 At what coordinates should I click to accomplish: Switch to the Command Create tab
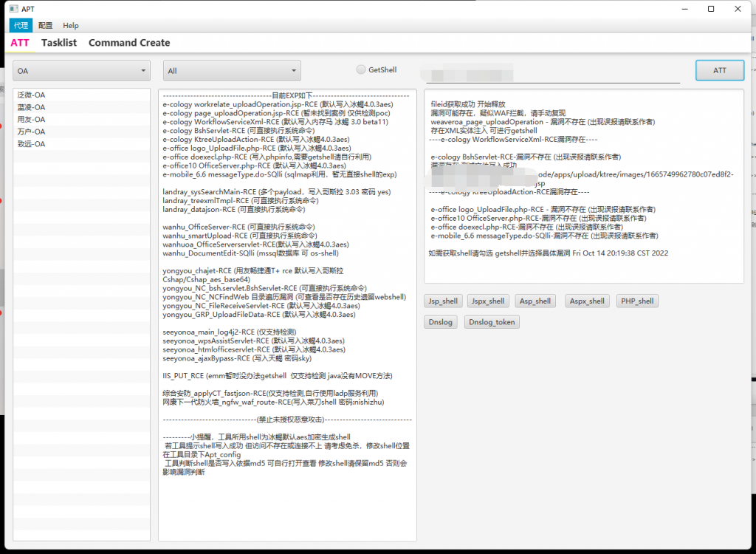pos(129,42)
